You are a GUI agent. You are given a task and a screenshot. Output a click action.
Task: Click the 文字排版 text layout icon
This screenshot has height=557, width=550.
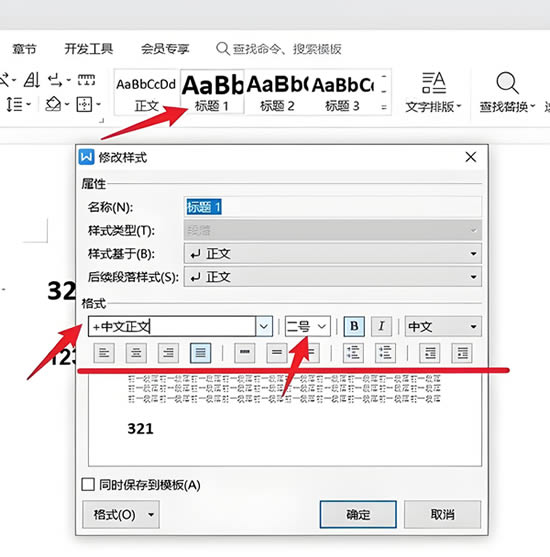pos(433,82)
